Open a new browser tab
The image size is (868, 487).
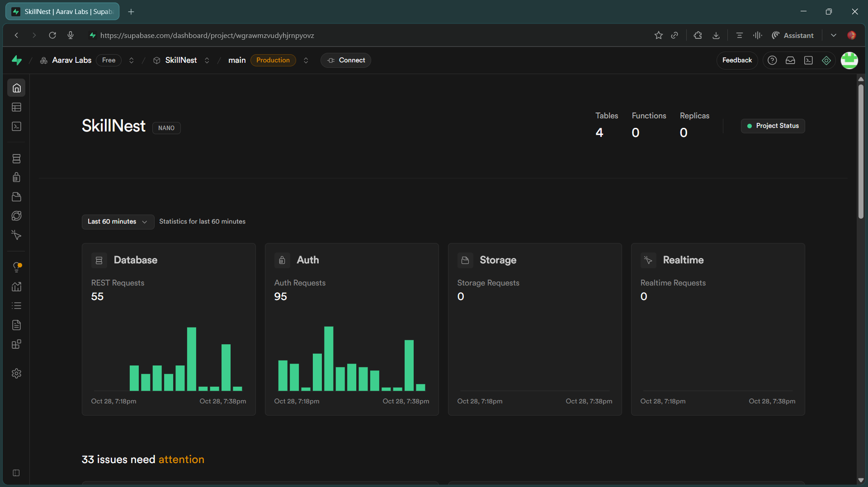(131, 12)
